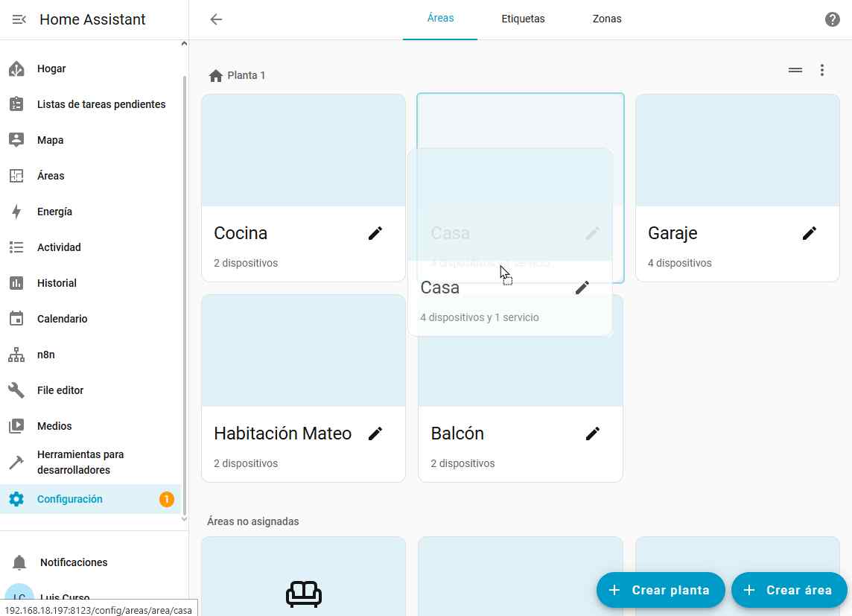852x616 pixels.
Task: Edit the Balcón area pencil icon
Action: (x=593, y=434)
